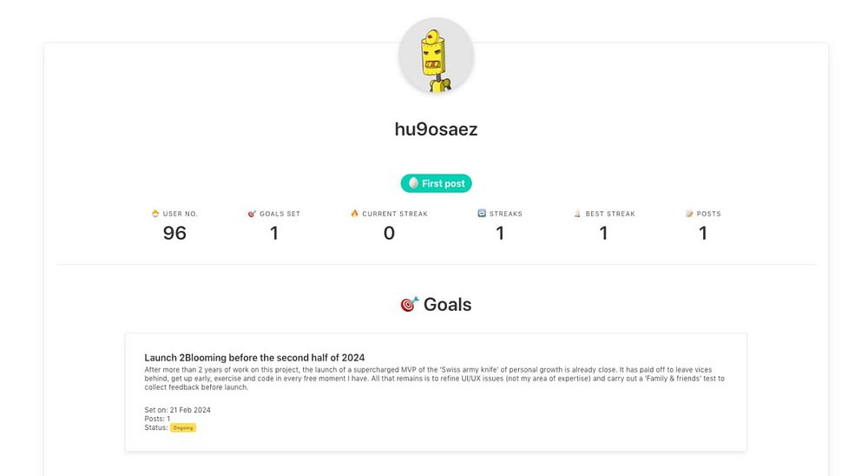Click the Goals Set dartboard icon

pos(252,214)
